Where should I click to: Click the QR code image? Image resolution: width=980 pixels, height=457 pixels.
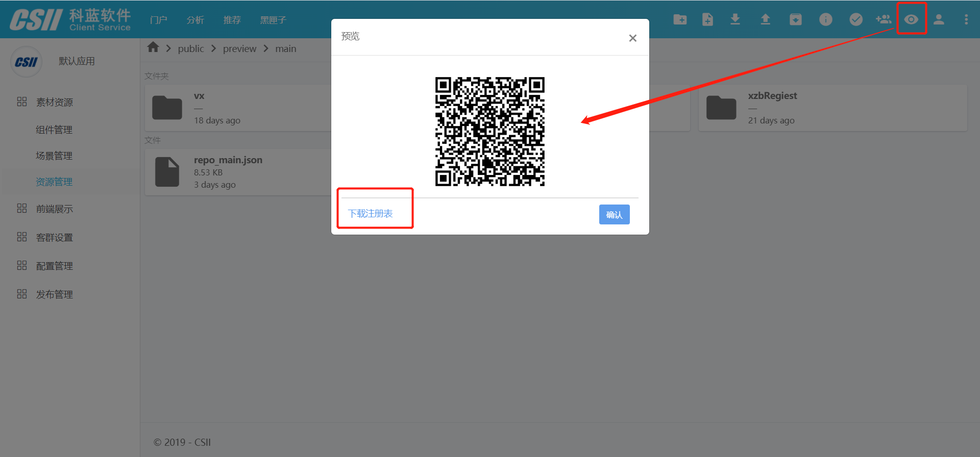(x=490, y=132)
